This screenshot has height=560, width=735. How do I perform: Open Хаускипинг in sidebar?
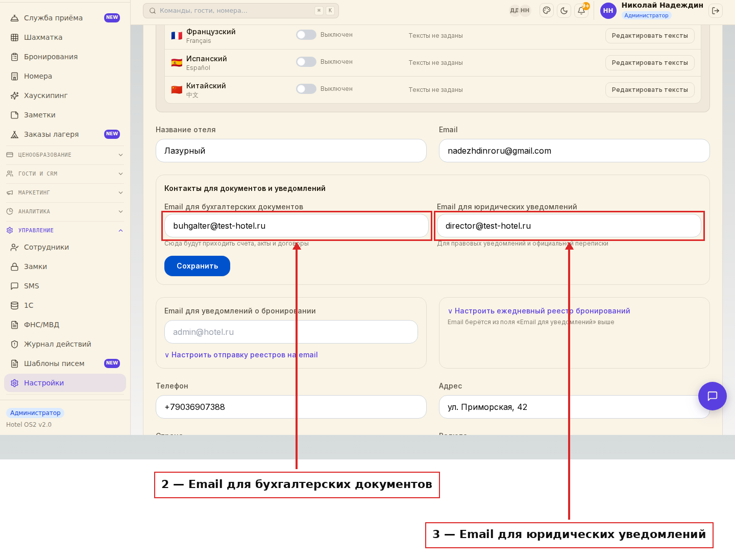click(x=65, y=95)
